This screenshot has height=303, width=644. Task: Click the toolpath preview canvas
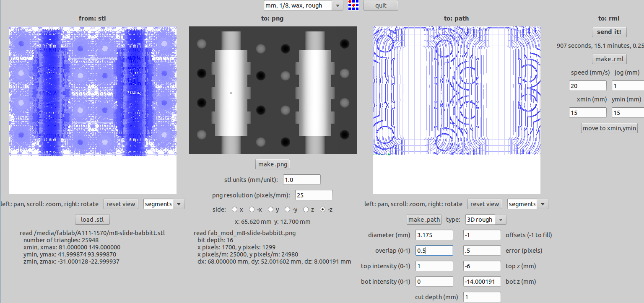click(x=457, y=110)
